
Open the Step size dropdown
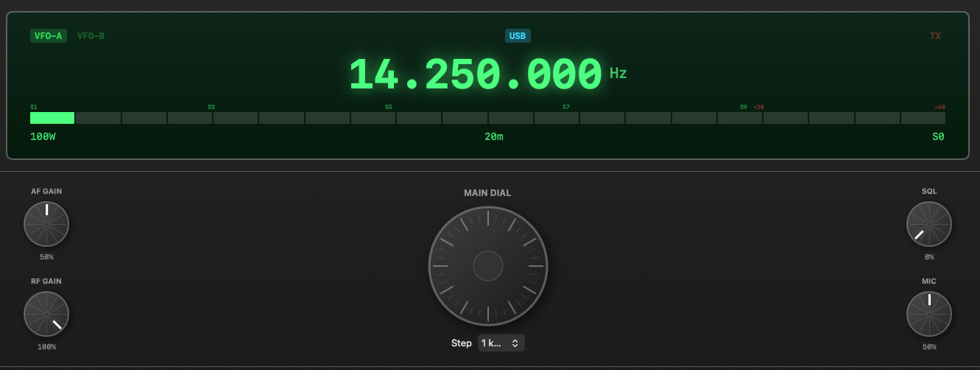click(501, 343)
